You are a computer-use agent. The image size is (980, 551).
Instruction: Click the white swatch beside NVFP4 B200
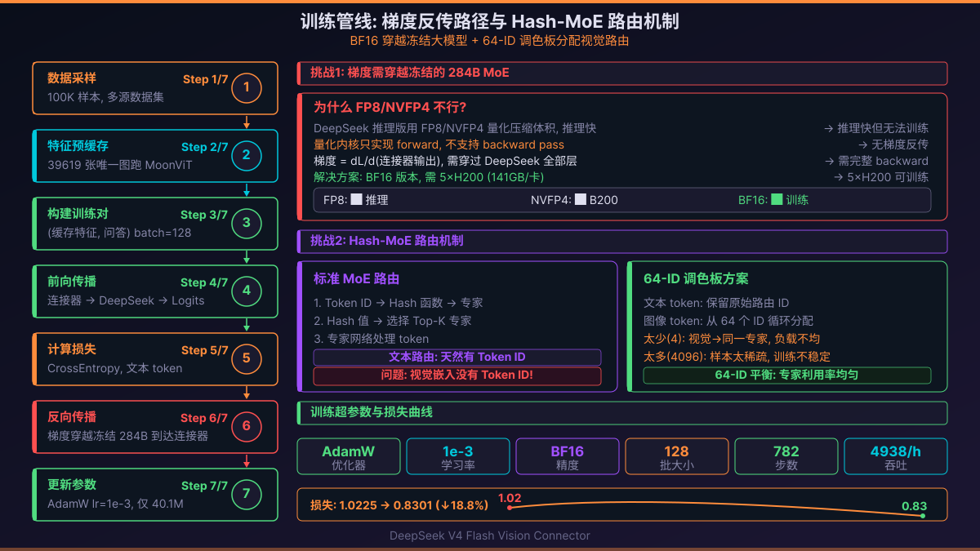[581, 199]
